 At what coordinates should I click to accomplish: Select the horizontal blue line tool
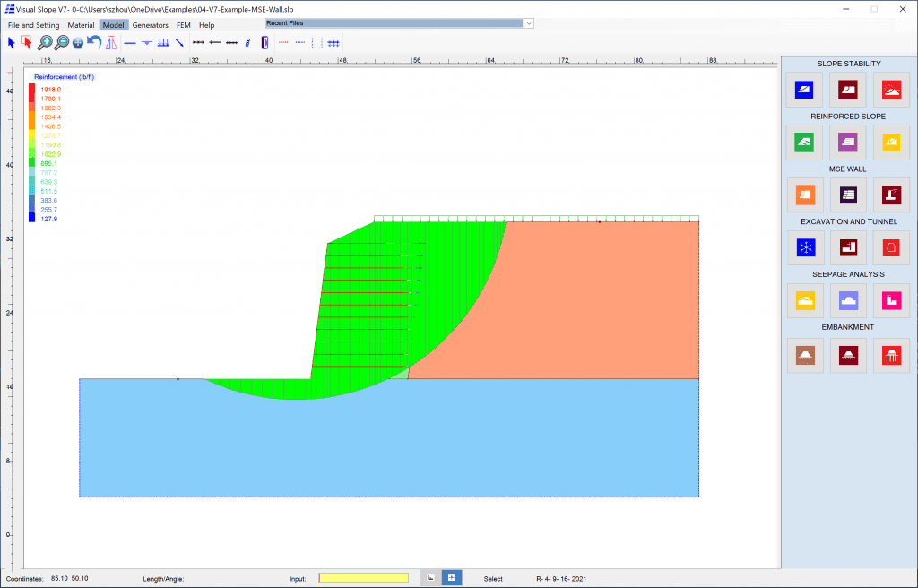click(x=130, y=43)
